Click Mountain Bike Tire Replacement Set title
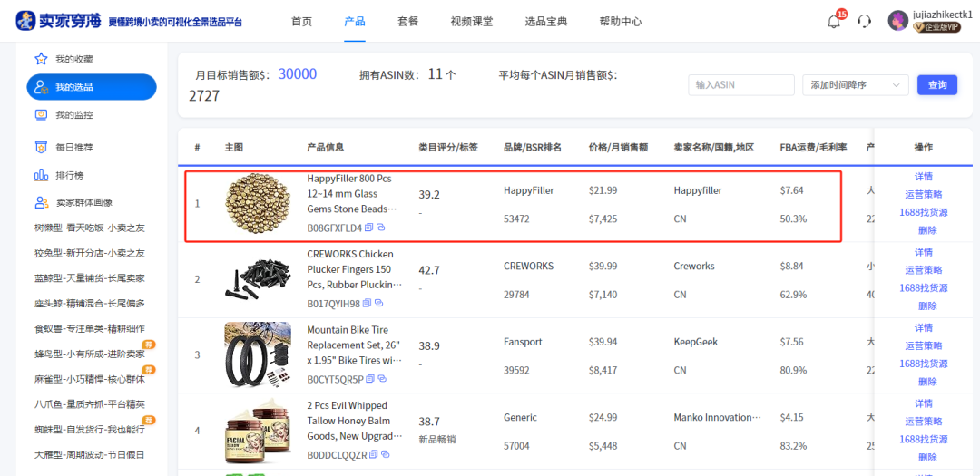 (x=354, y=345)
